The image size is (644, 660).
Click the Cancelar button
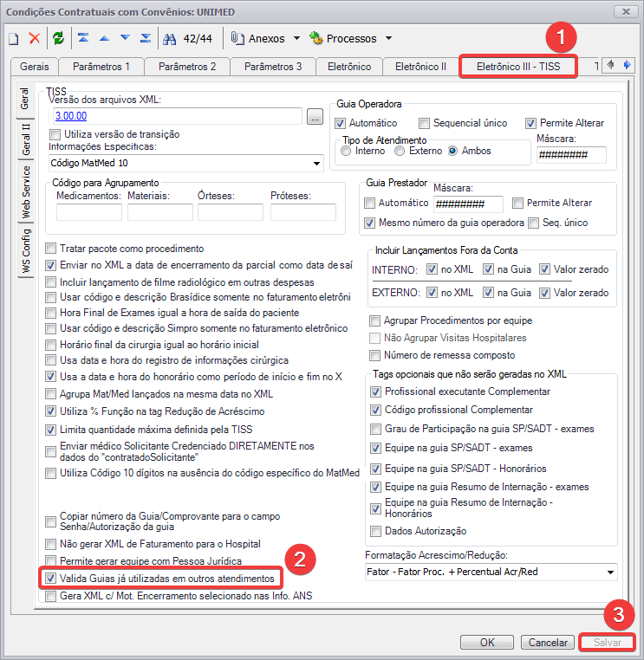pyautogui.click(x=548, y=643)
